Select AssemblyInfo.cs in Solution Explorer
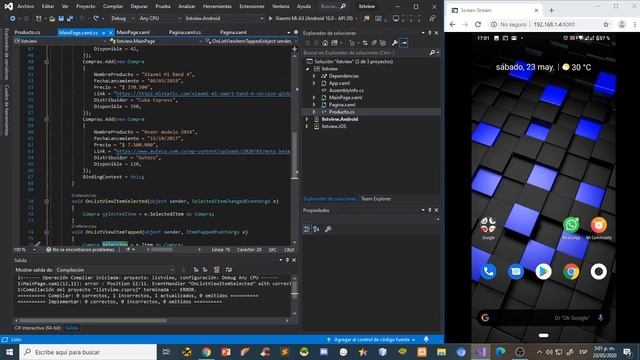Image resolution: width=640 pixels, height=360 pixels. pos(346,90)
